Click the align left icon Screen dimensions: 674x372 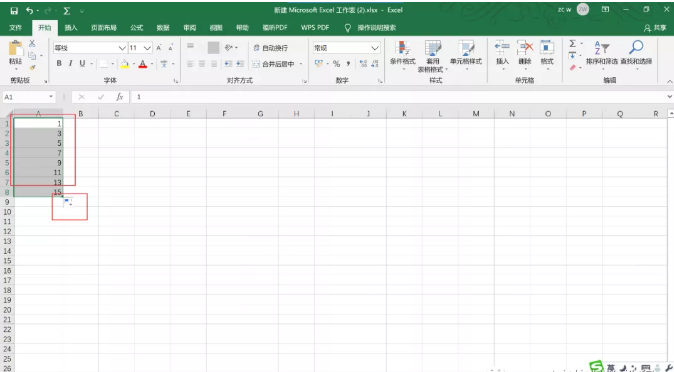(190, 64)
